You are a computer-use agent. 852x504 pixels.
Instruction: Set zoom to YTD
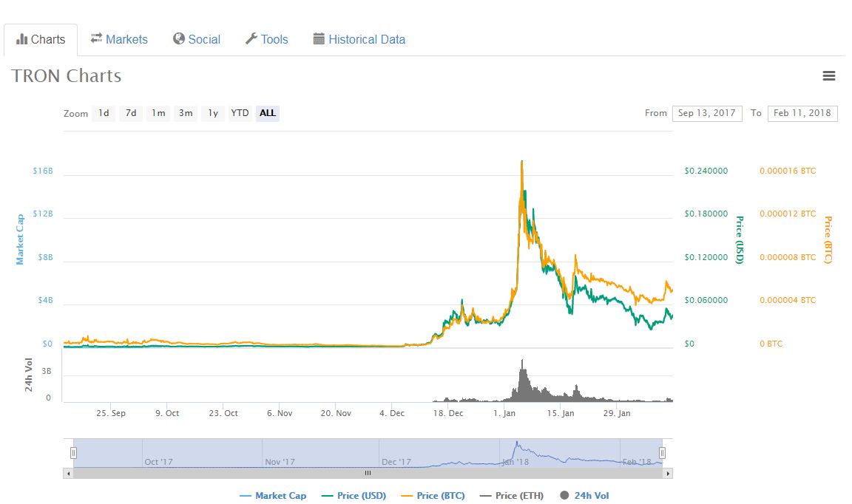tap(240, 113)
